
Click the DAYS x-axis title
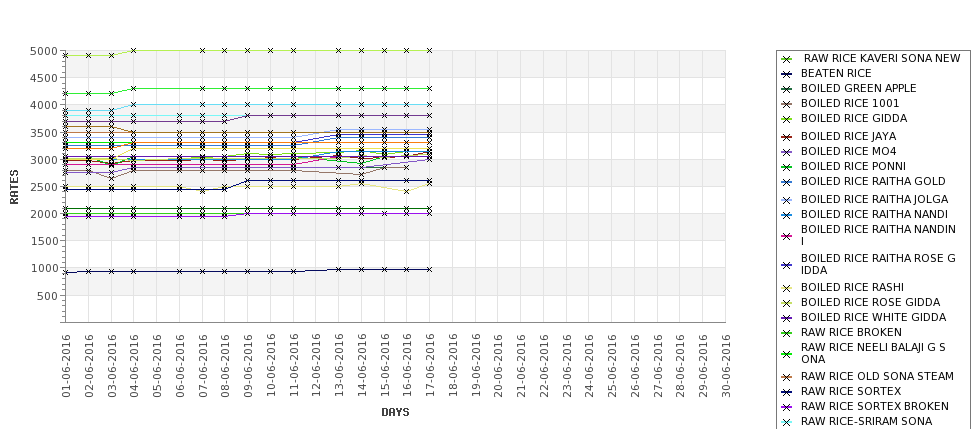pos(395,412)
